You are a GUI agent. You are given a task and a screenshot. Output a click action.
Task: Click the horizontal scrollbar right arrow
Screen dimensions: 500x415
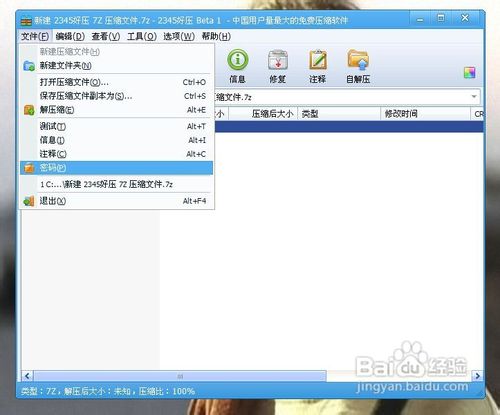[477, 376]
